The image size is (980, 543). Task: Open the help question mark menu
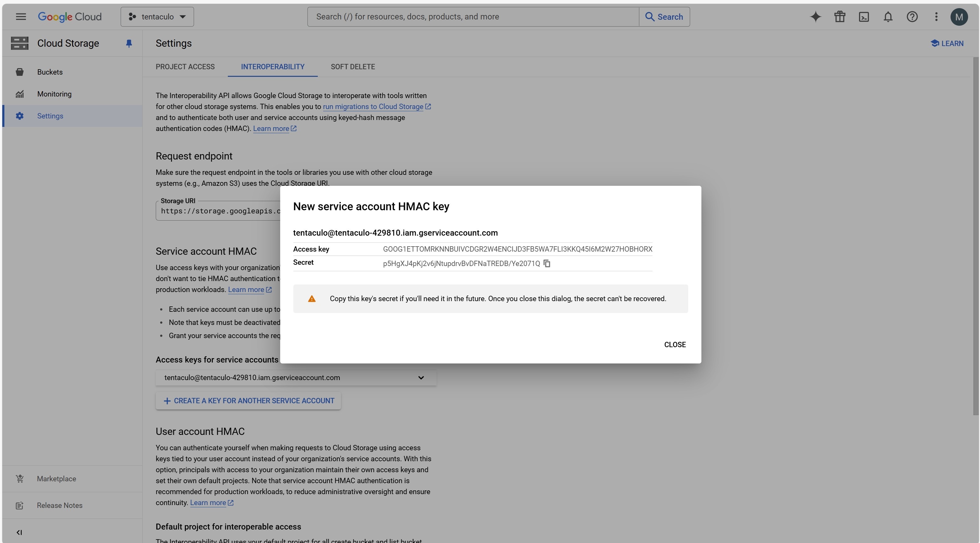(x=912, y=17)
